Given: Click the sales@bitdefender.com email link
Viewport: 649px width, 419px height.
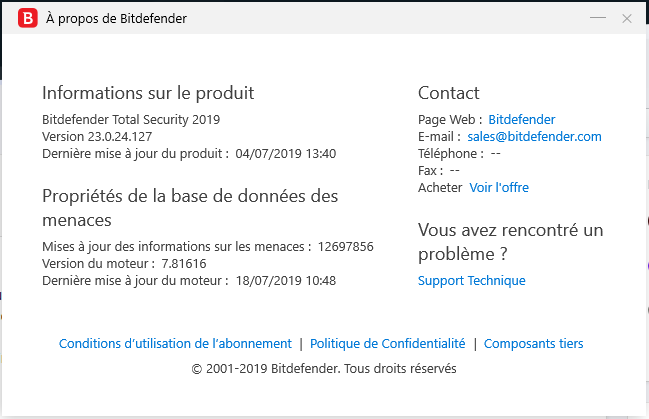Looking at the screenshot, I should tap(534, 137).
